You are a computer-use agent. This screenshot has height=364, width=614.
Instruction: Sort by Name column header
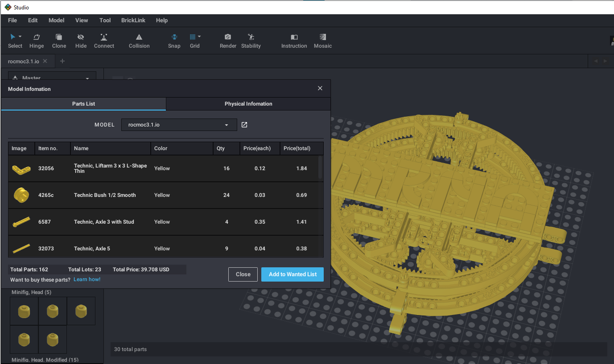click(111, 148)
